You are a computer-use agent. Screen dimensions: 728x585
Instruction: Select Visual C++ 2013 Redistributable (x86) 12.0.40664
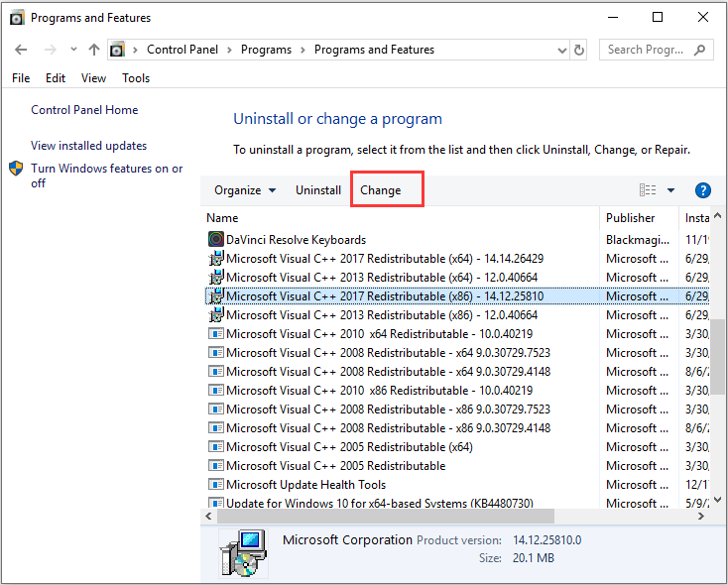tap(382, 315)
